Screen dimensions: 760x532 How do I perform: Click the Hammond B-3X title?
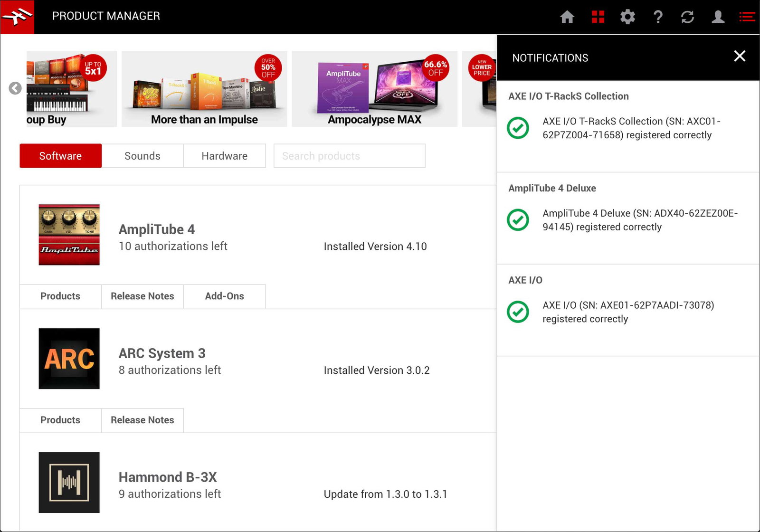[168, 477]
